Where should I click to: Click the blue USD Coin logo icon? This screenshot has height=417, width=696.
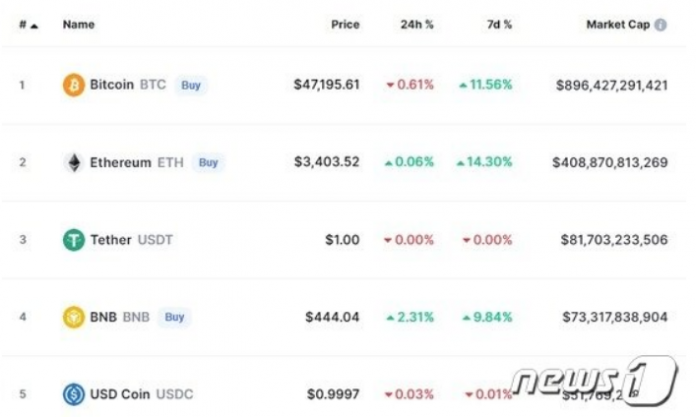(74, 394)
